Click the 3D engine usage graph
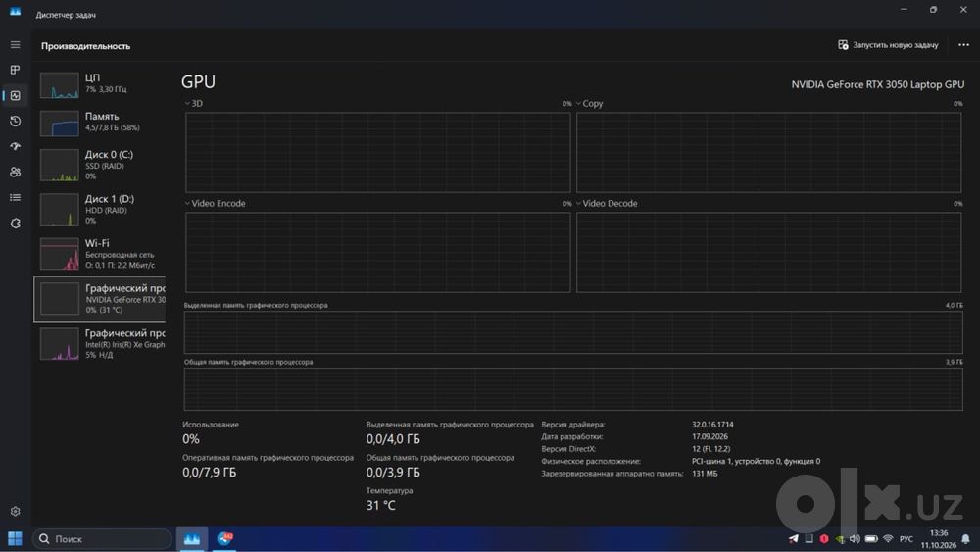 click(x=377, y=152)
